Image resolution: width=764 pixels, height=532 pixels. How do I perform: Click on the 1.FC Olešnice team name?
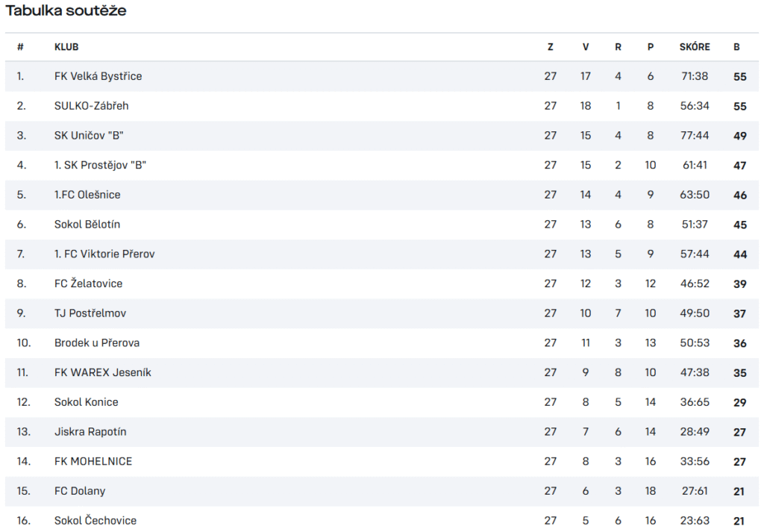[x=87, y=195]
